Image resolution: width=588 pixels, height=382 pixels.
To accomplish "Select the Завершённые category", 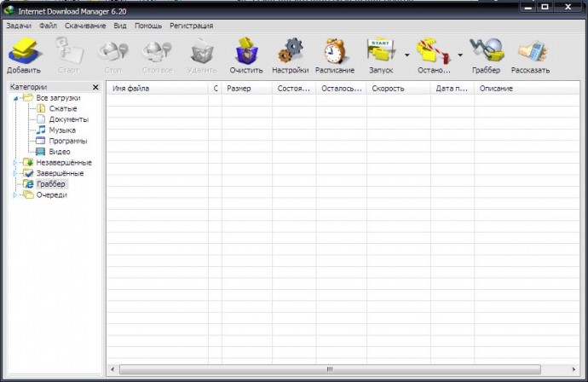I will tap(60, 173).
